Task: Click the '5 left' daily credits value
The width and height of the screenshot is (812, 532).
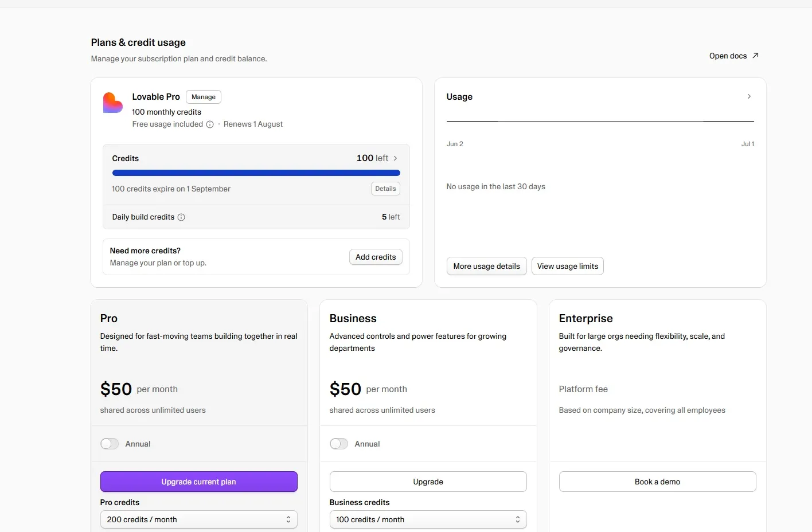Action: coord(391,217)
